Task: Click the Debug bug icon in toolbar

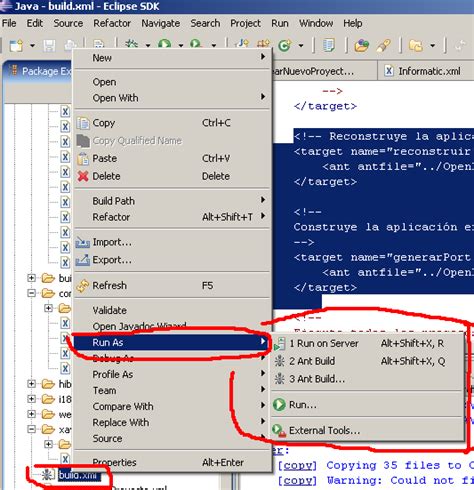Action: 132,44
